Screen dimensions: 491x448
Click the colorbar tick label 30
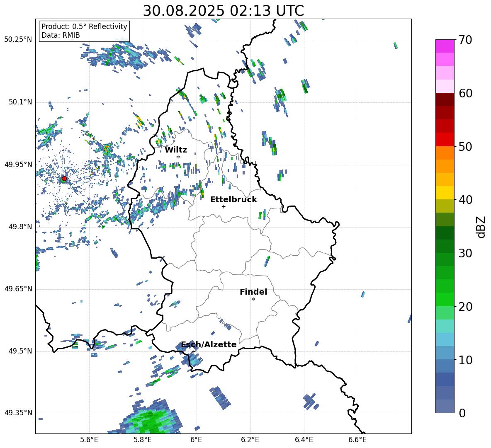(465, 253)
